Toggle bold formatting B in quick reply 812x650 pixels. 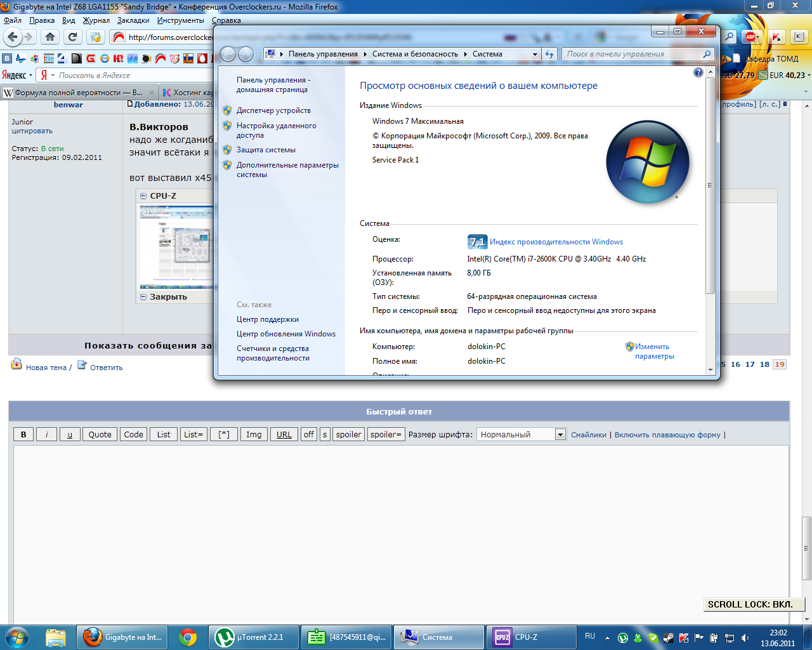(23, 434)
